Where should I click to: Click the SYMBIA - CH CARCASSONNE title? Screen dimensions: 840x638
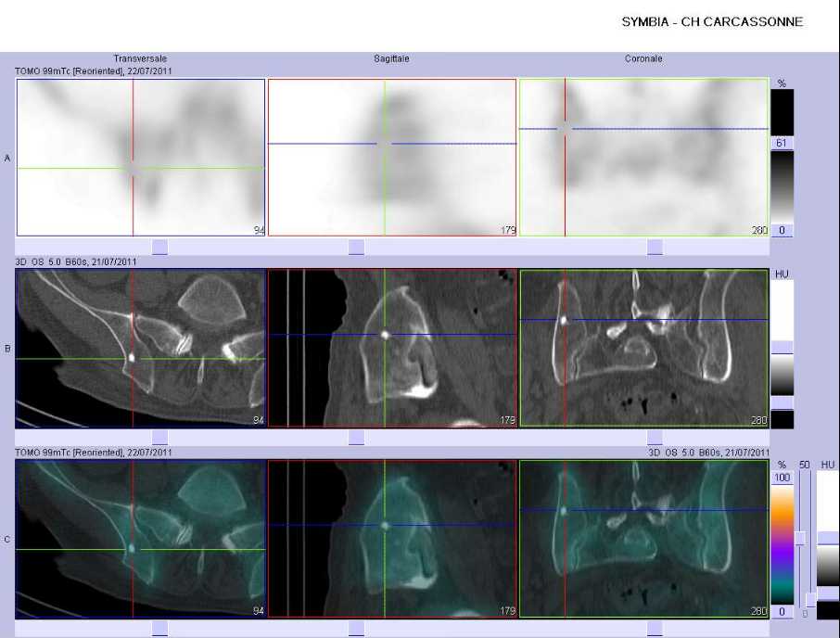point(712,22)
